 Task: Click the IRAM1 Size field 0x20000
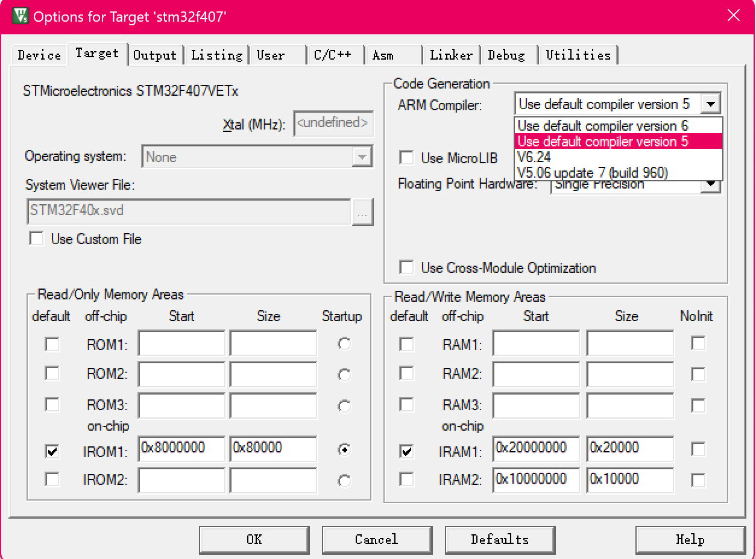[630, 449]
